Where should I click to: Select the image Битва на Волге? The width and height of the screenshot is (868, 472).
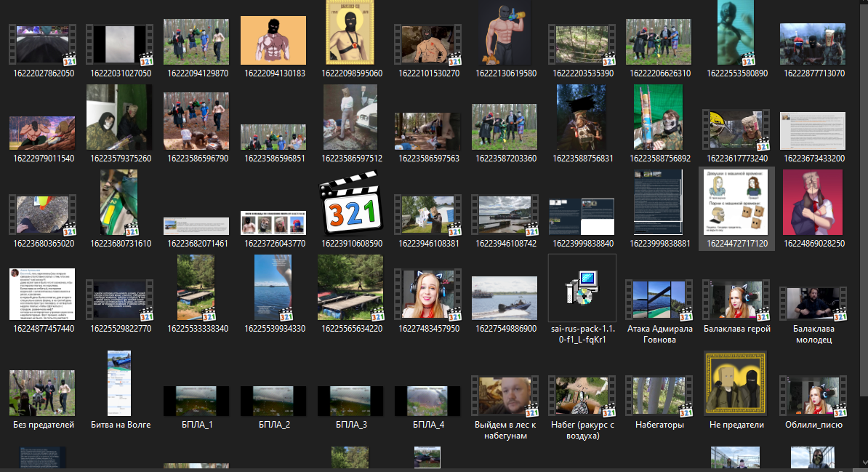(119, 383)
